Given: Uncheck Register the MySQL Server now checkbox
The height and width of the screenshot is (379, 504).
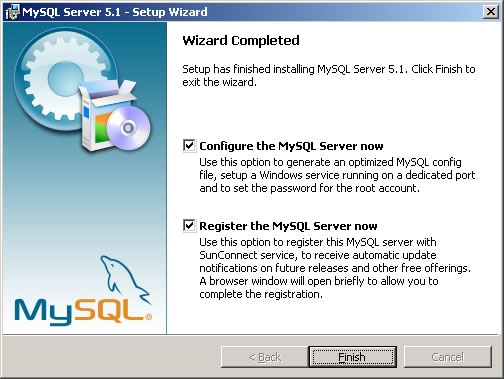Looking at the screenshot, I should (x=189, y=226).
